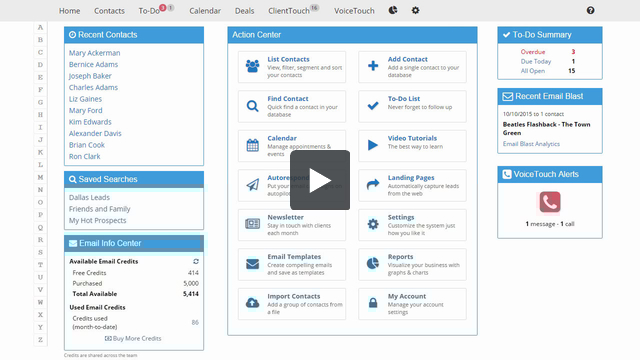Open Mary Ackerman in Recent Contacts
Image resolution: width=640 pixels, height=360 pixels.
click(95, 53)
